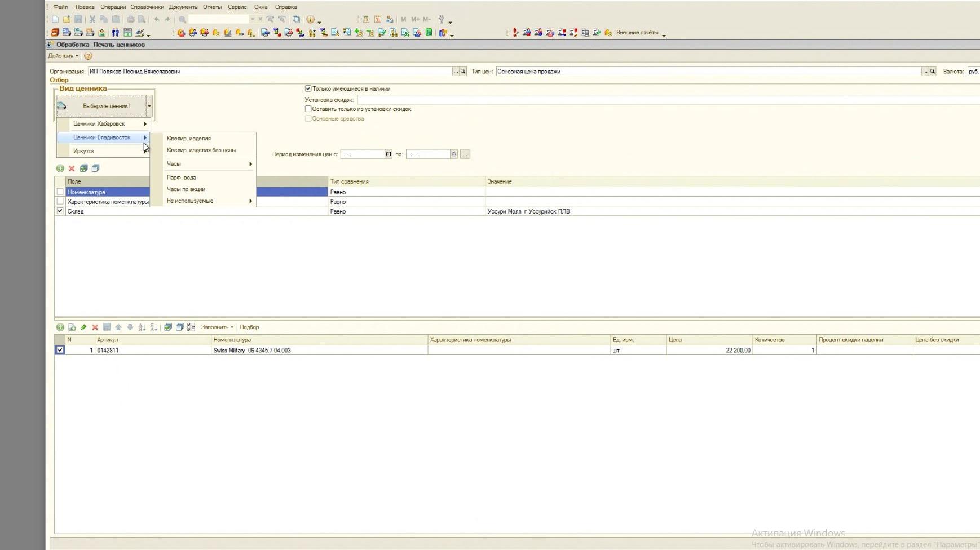Image resolution: width=980 pixels, height=550 pixels.
Task: Click the help question mark next to Действия
Action: 88,56
